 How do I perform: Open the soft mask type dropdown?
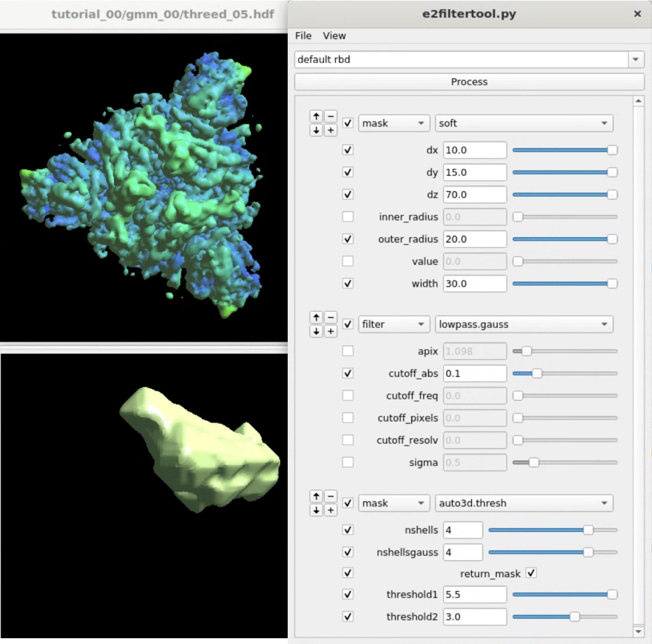(524, 123)
